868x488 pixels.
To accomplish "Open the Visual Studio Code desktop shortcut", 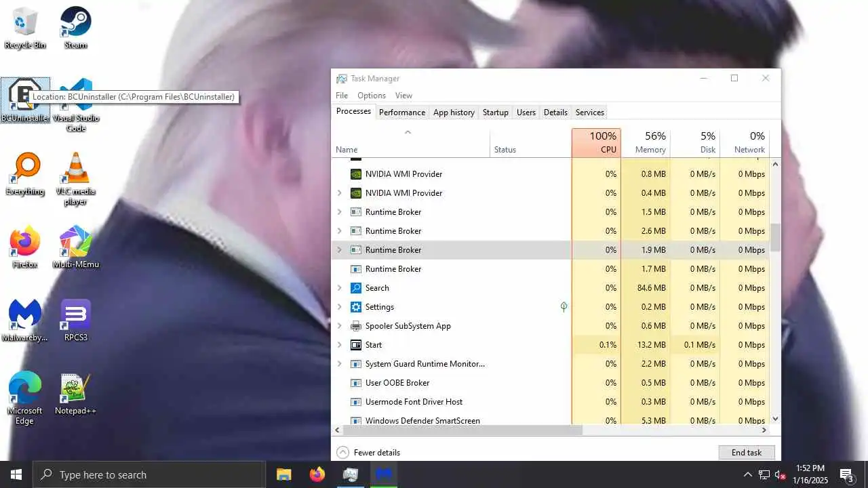I will [x=76, y=105].
